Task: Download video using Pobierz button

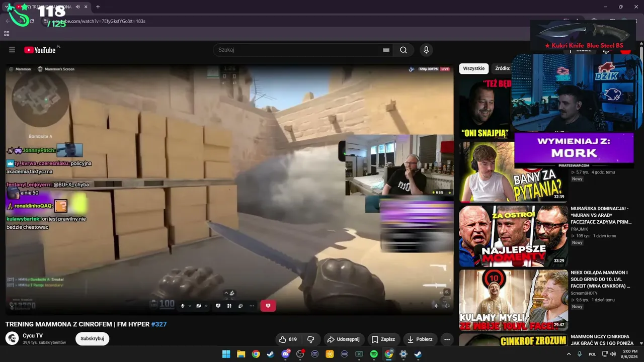Action: click(420, 339)
